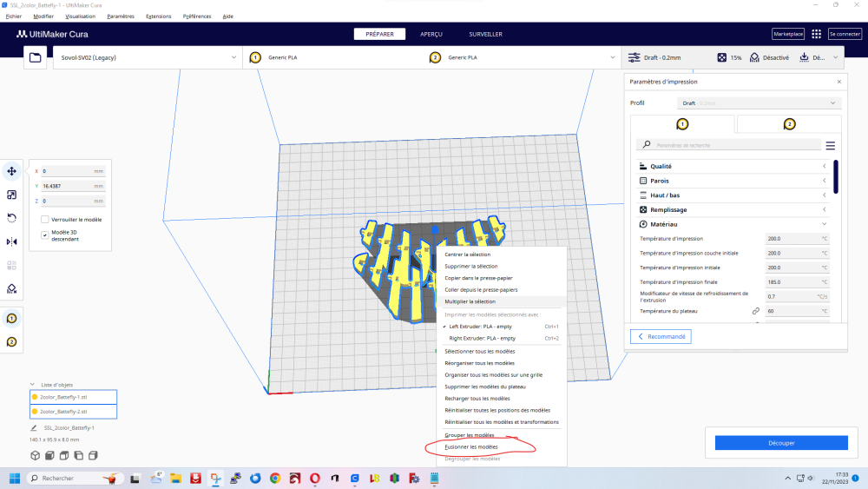Expand the Qualité settings section
Screen dimensions: 868x489
pyautogui.click(x=733, y=166)
